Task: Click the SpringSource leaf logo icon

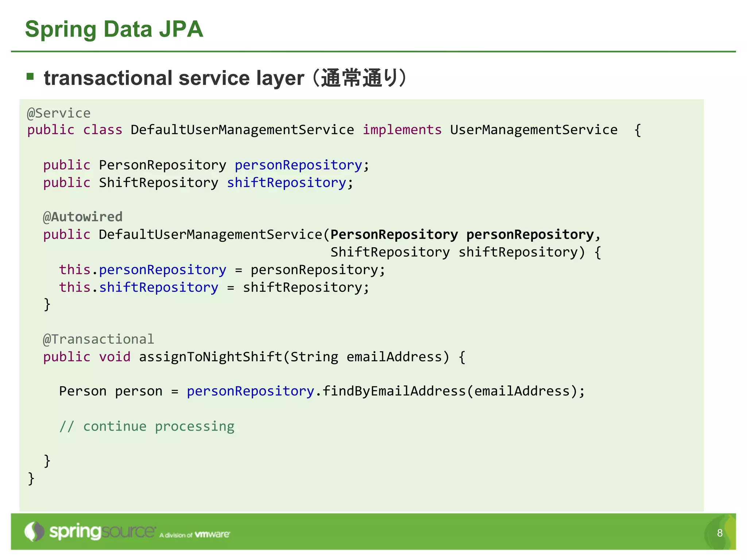Action: 34,532
